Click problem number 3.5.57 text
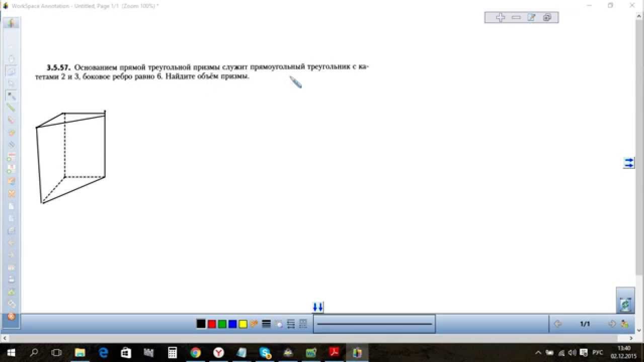 [x=59, y=67]
